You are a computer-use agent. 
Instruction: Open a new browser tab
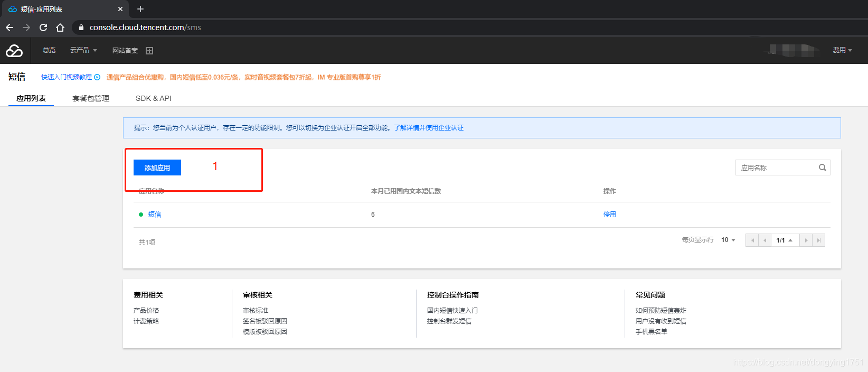pos(140,9)
